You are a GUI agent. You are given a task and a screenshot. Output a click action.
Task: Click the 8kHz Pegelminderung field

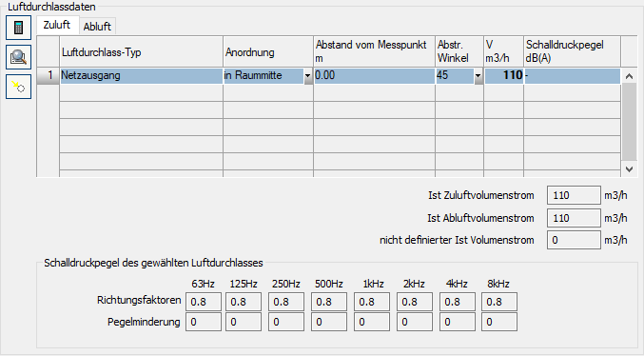tap(499, 322)
